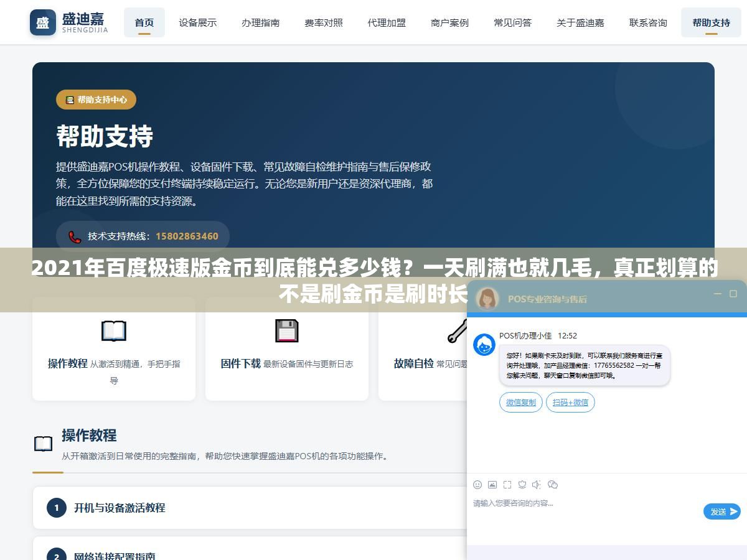The width and height of the screenshot is (747, 560).
Task: Click book icon beside 操作教程 section heading
Action: coord(43,444)
